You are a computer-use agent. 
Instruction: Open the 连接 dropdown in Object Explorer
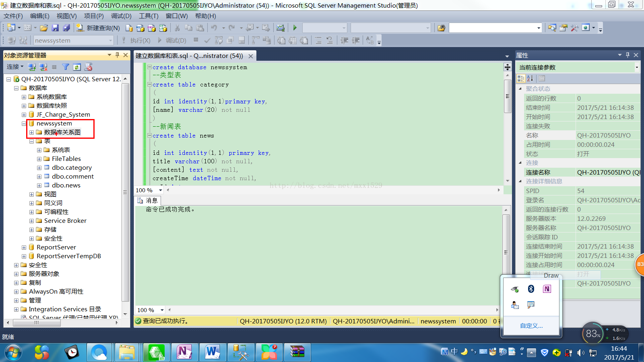(15, 67)
